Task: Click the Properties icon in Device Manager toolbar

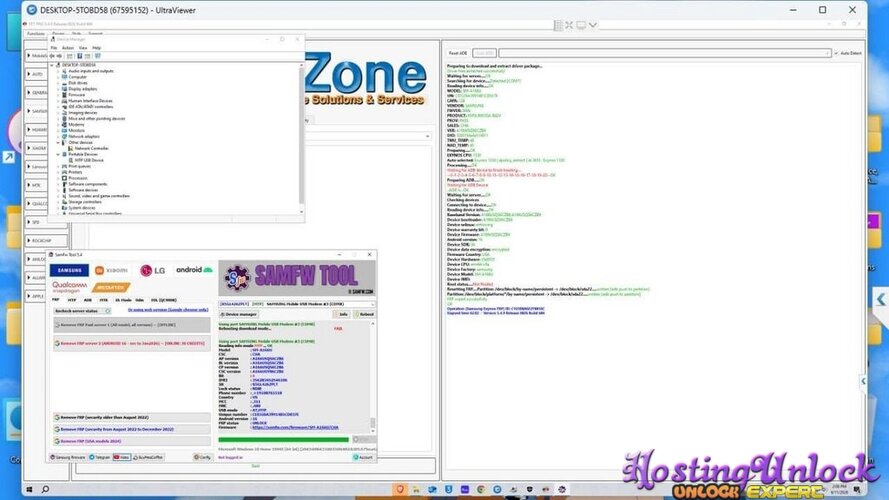Action: [x=70, y=56]
